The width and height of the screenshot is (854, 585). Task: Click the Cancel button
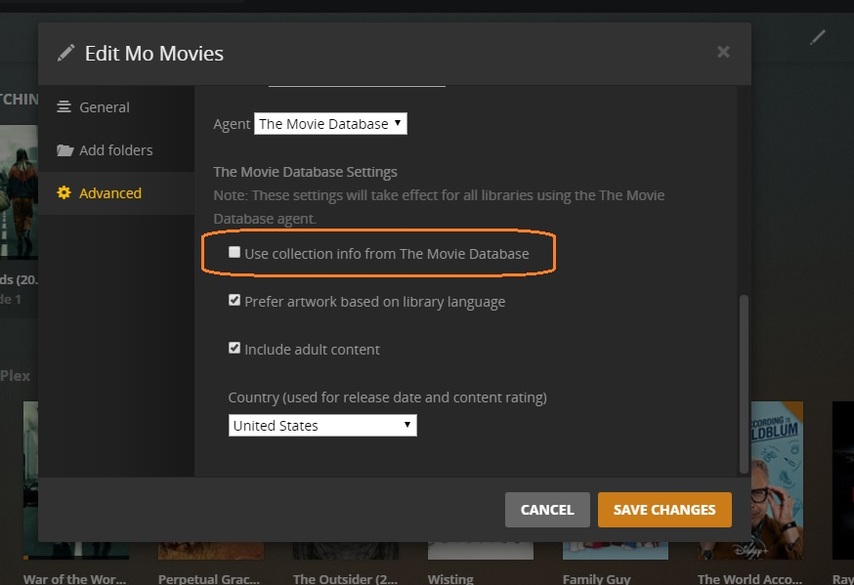point(547,510)
